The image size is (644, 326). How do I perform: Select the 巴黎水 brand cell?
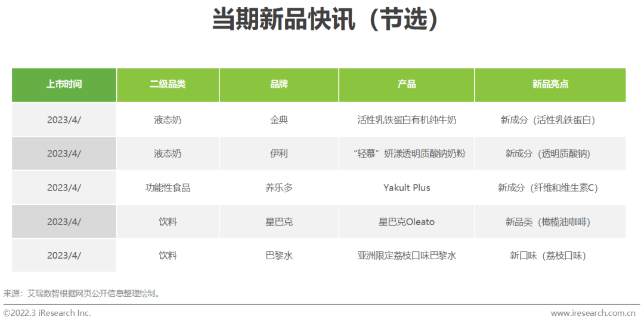click(279, 256)
